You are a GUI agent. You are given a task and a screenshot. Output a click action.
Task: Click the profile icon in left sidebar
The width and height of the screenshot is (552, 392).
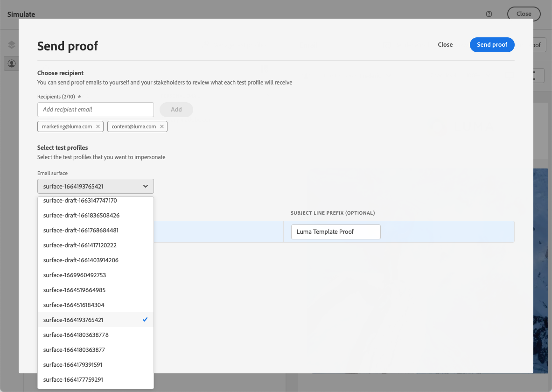pyautogui.click(x=12, y=63)
